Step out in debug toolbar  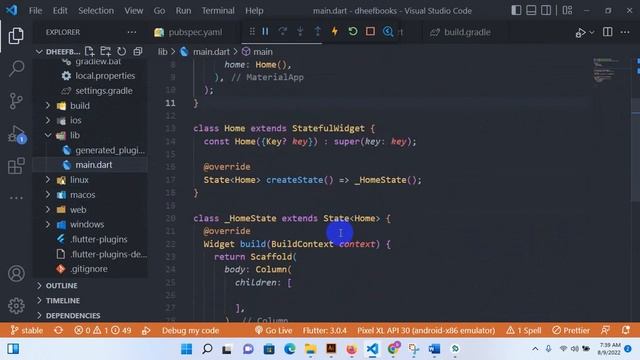(318, 31)
